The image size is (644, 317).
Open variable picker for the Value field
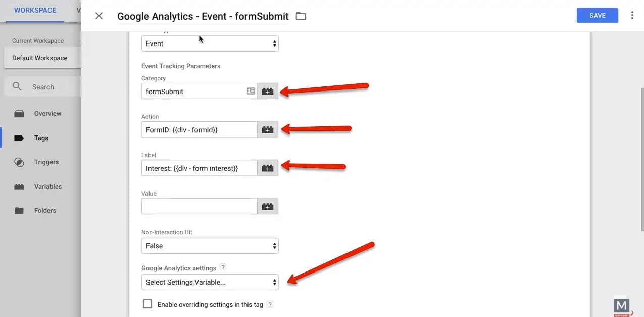[x=268, y=206]
